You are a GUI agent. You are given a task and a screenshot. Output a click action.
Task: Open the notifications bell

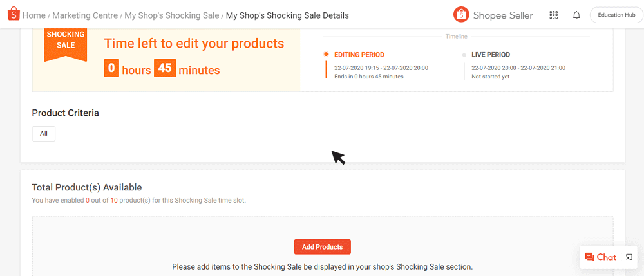pos(576,15)
